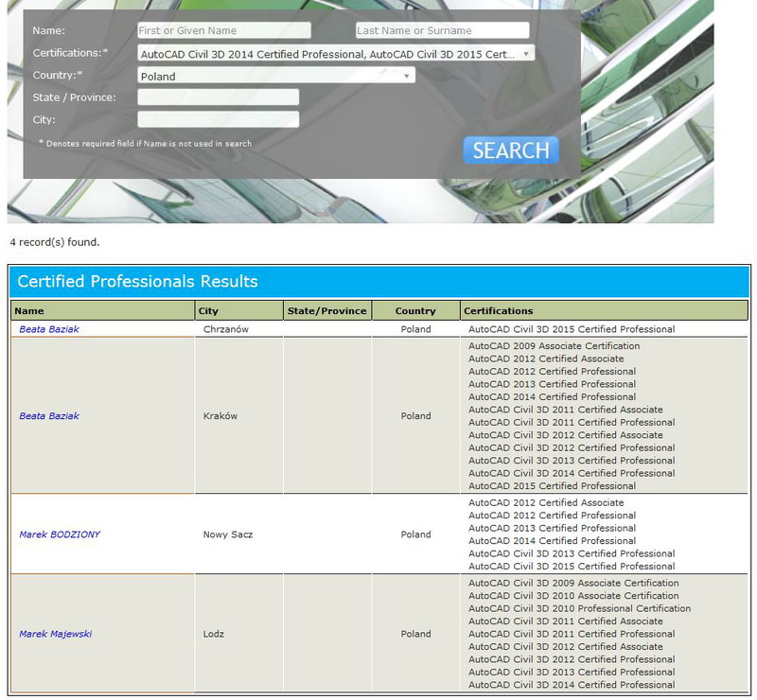Click the Name column header
The height and width of the screenshot is (700, 757).
tap(102, 311)
